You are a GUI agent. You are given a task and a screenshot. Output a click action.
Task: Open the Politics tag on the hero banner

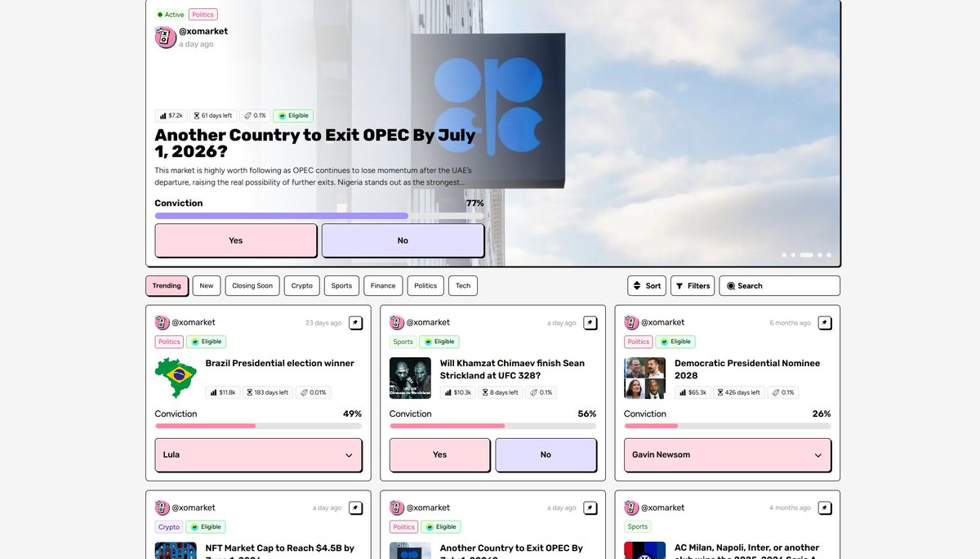[x=203, y=15]
